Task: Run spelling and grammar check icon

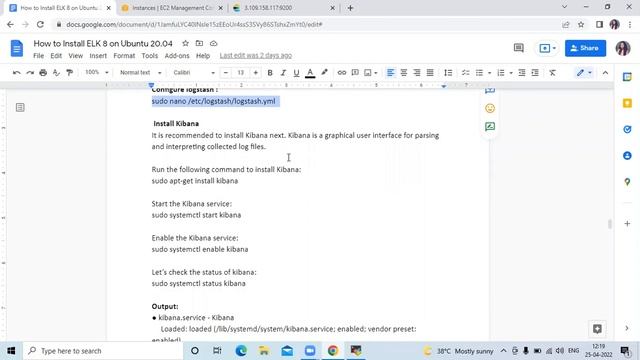Action: 56,73
